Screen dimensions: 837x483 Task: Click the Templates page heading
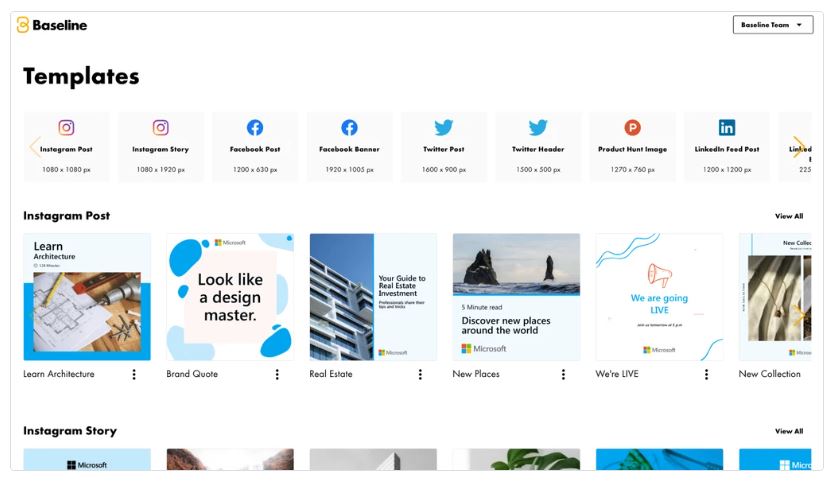pos(81,76)
